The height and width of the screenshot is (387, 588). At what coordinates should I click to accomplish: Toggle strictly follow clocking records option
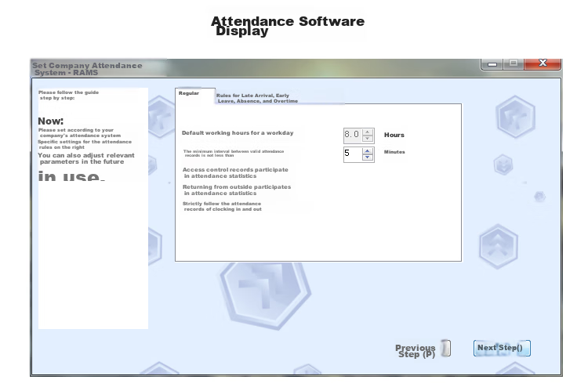tap(222, 206)
